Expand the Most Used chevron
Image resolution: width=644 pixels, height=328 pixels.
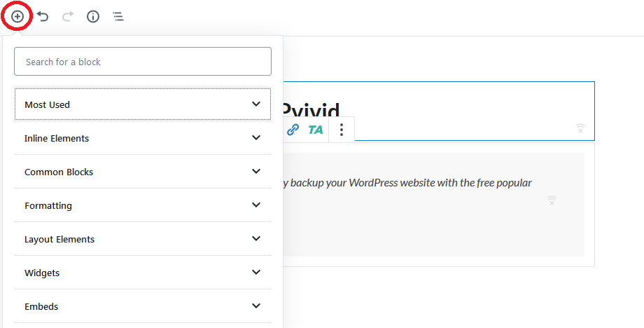(256, 104)
